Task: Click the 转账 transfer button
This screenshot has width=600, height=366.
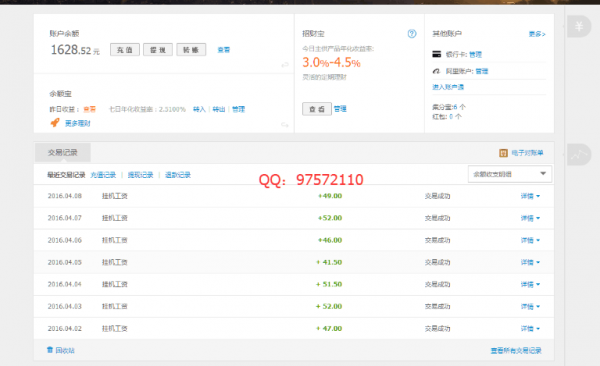Action: pos(191,50)
